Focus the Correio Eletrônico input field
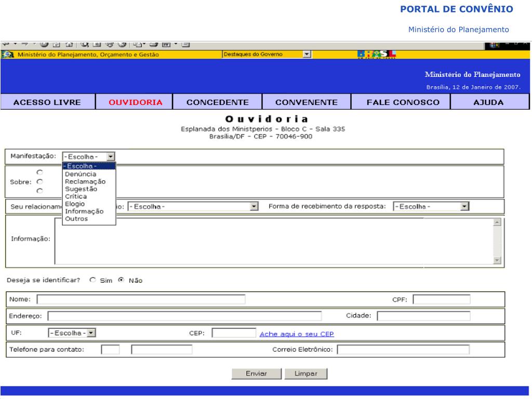532x399 pixels. (x=403, y=350)
